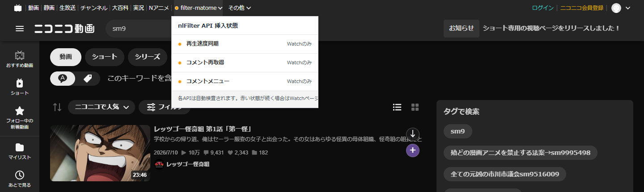
Task: Go to チャンネル in top navigation
Action: pyautogui.click(x=94, y=8)
